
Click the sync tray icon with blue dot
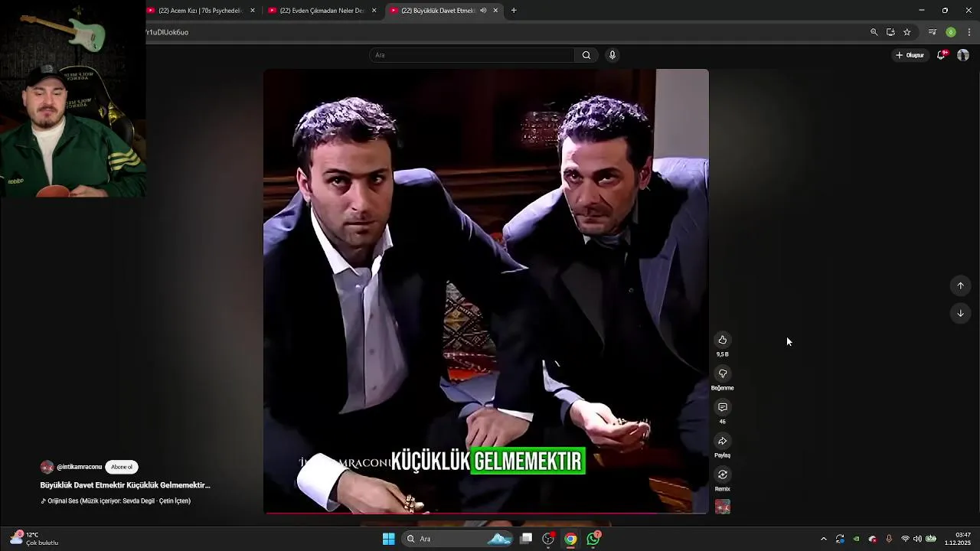pyautogui.click(x=840, y=539)
